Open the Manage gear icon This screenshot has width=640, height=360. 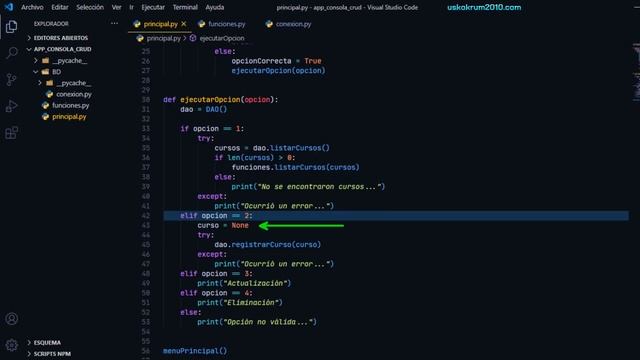point(11,345)
